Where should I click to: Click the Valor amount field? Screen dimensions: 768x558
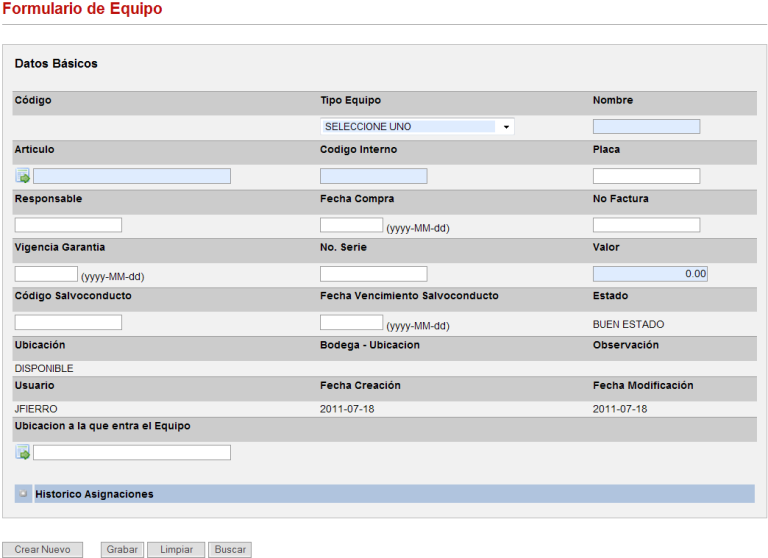[650, 274]
